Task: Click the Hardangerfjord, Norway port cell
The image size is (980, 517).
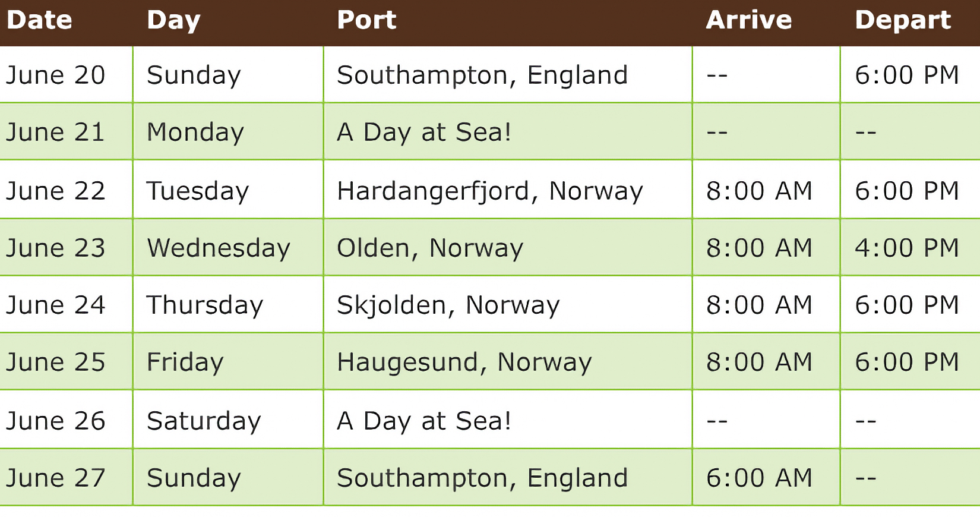Action: tap(489, 191)
